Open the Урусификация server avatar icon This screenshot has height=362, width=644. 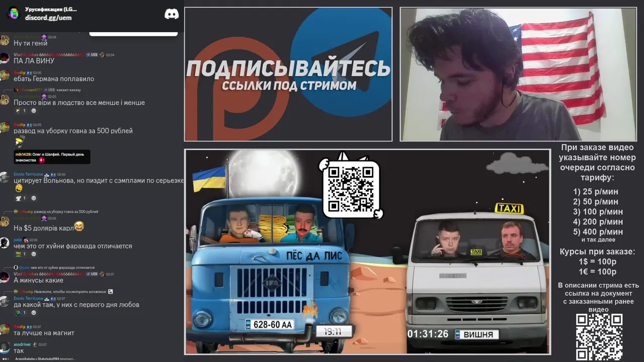click(x=14, y=14)
